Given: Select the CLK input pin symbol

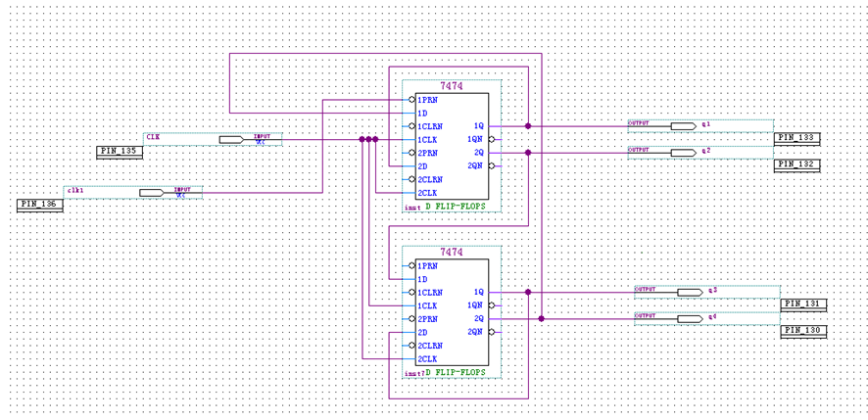Looking at the screenshot, I should 231,139.
